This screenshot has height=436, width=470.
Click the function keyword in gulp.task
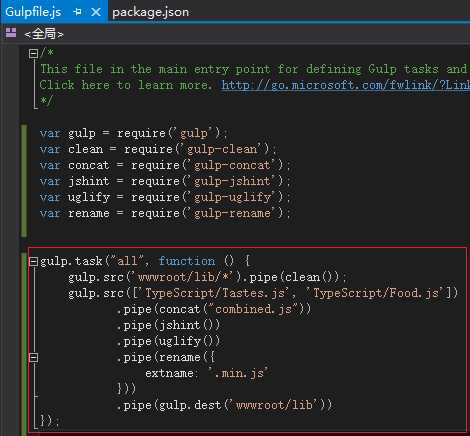(x=187, y=261)
